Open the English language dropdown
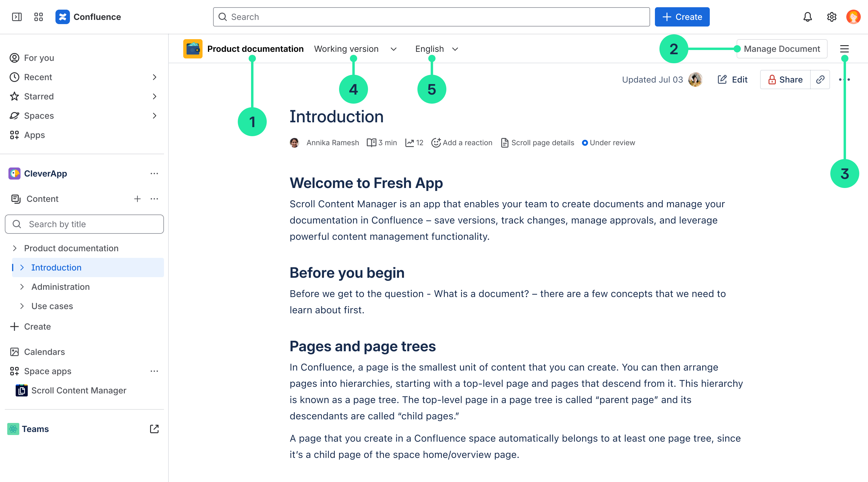 pos(437,49)
